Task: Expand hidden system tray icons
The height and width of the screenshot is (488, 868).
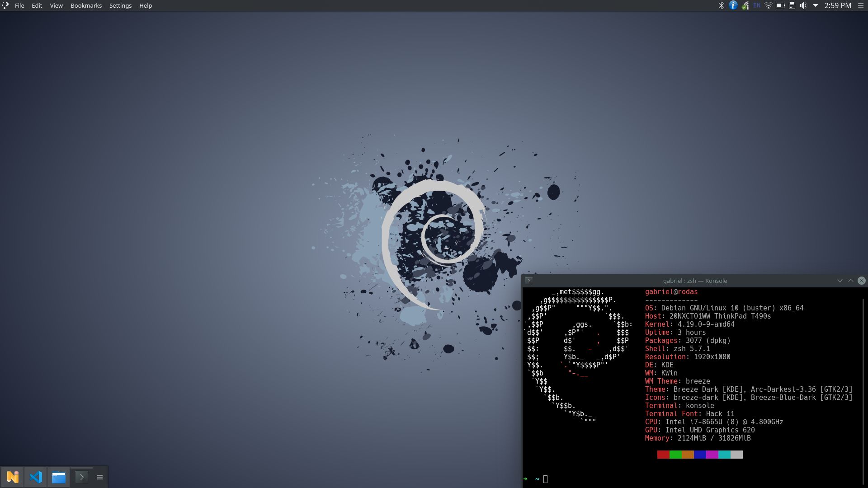Action: [815, 5]
